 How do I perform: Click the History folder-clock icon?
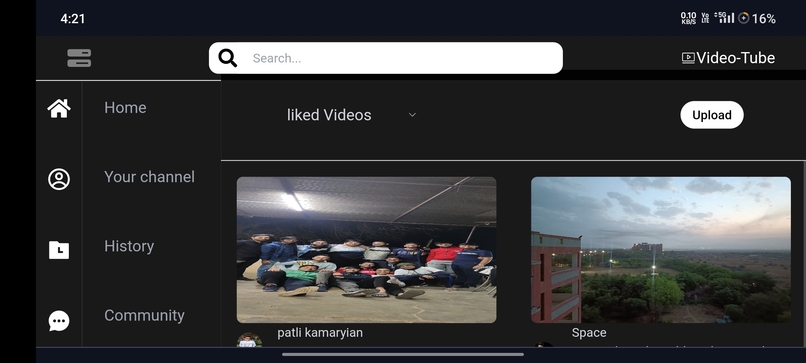(x=59, y=250)
